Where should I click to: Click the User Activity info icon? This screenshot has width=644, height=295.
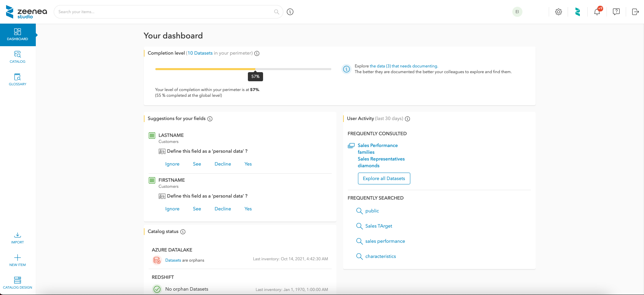tap(408, 119)
